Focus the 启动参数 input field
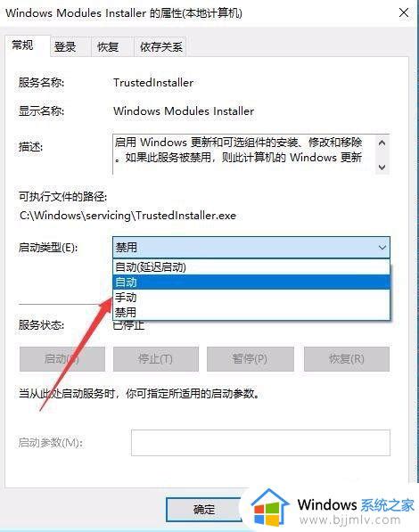Screen dimensions: 419x532 click(x=261, y=443)
